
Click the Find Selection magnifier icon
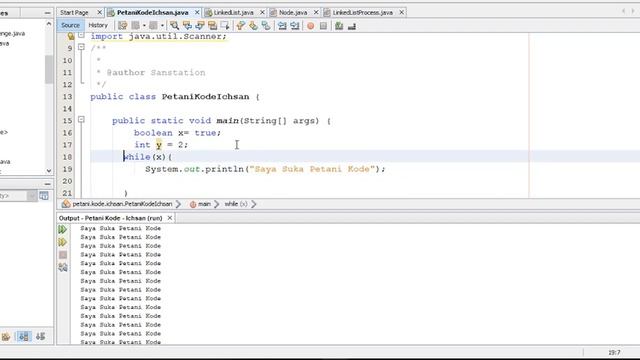174,26
